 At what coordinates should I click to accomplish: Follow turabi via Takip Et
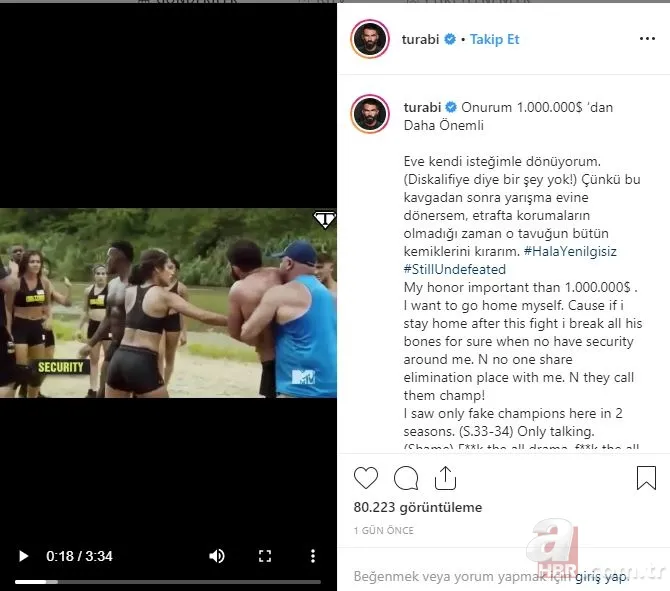(x=494, y=39)
